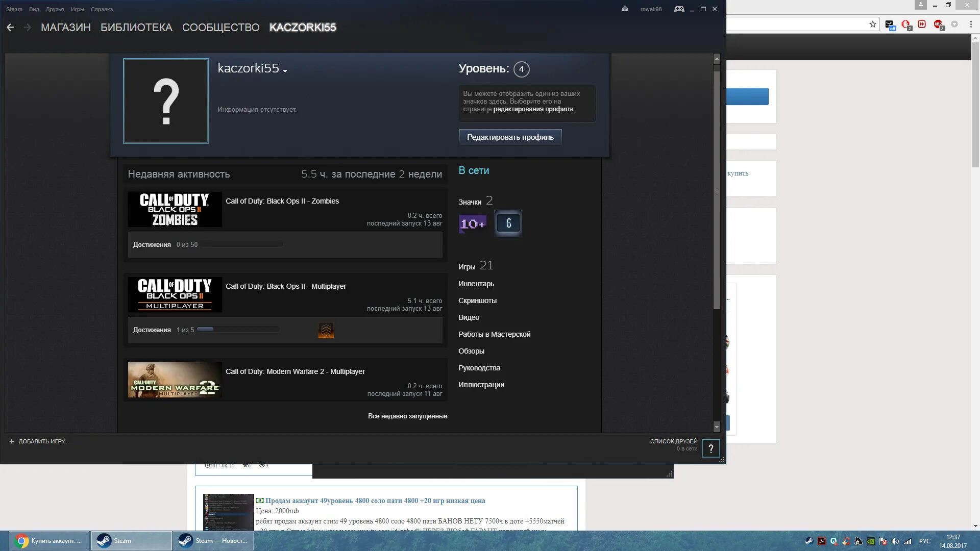Open the Друзья menu

pyautogui.click(x=55, y=9)
